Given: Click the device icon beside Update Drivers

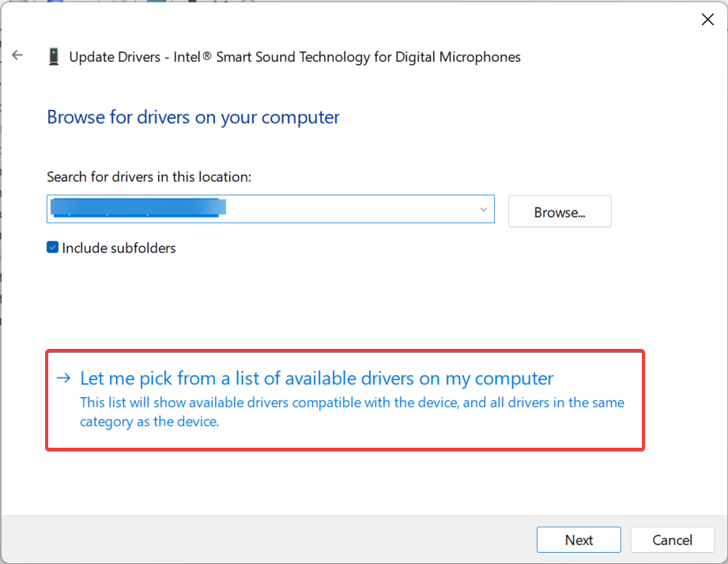Looking at the screenshot, I should point(54,57).
